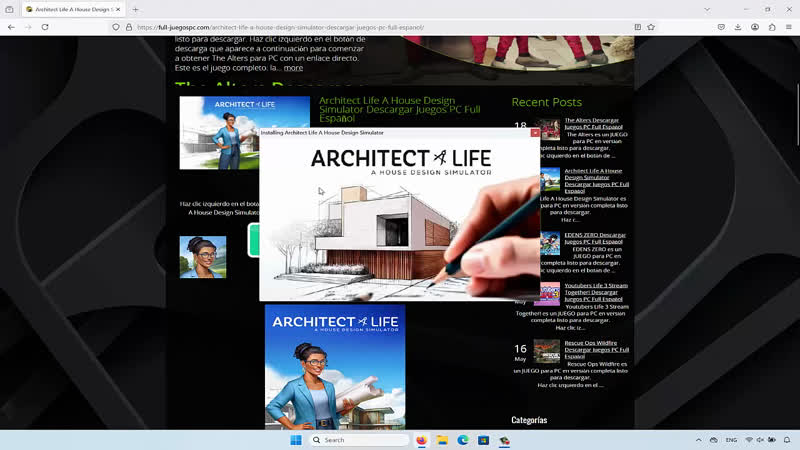Open the small architect woman portrait thumbnail
This screenshot has width=800, height=450.
[203, 257]
